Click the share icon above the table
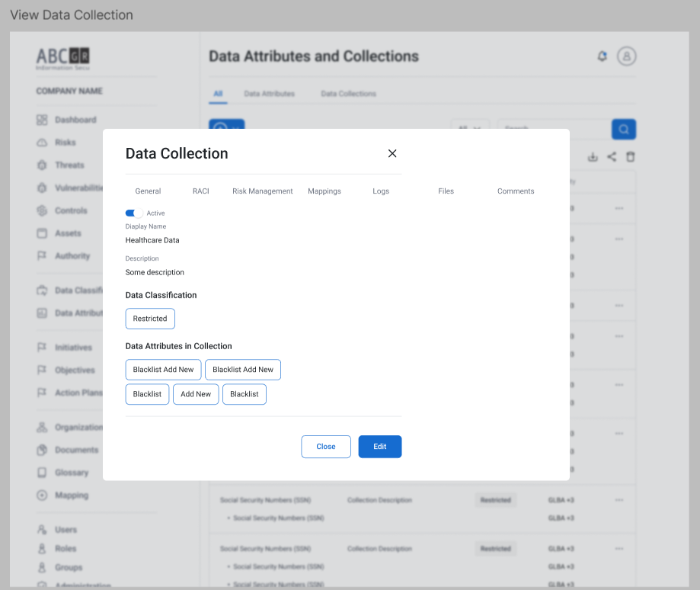This screenshot has width=700, height=590. point(612,157)
